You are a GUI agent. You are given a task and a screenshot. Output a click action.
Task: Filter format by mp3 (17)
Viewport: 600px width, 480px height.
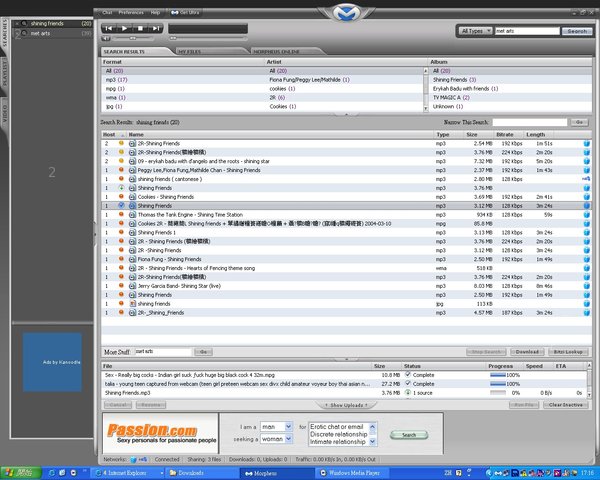click(117, 80)
